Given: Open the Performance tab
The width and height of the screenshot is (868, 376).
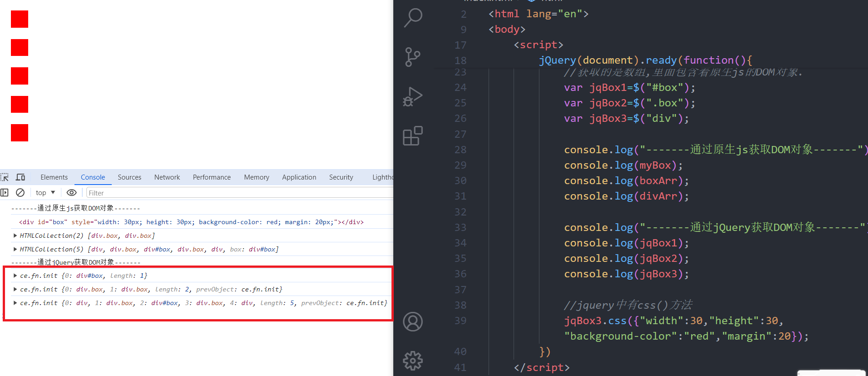Looking at the screenshot, I should click(212, 177).
